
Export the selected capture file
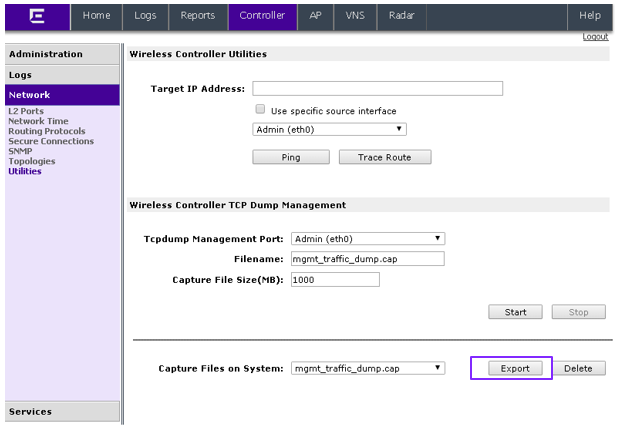pyautogui.click(x=515, y=368)
